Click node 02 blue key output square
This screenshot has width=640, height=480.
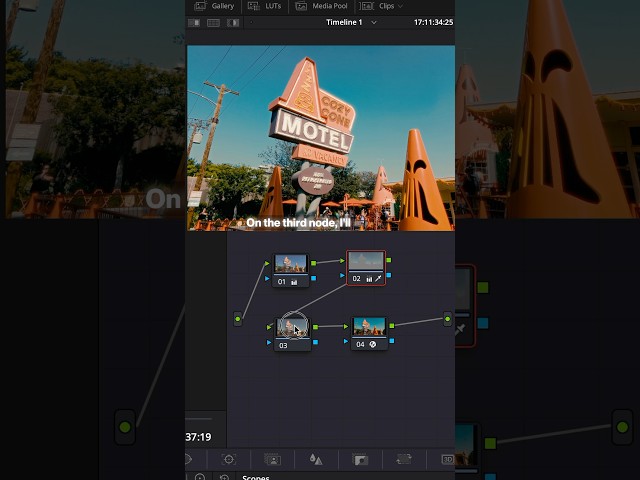tap(389, 275)
